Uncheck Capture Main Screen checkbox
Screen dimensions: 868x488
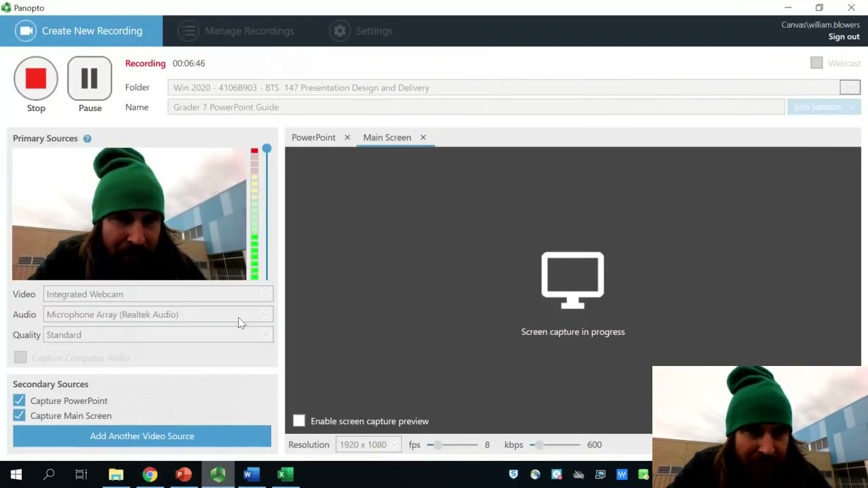19,415
